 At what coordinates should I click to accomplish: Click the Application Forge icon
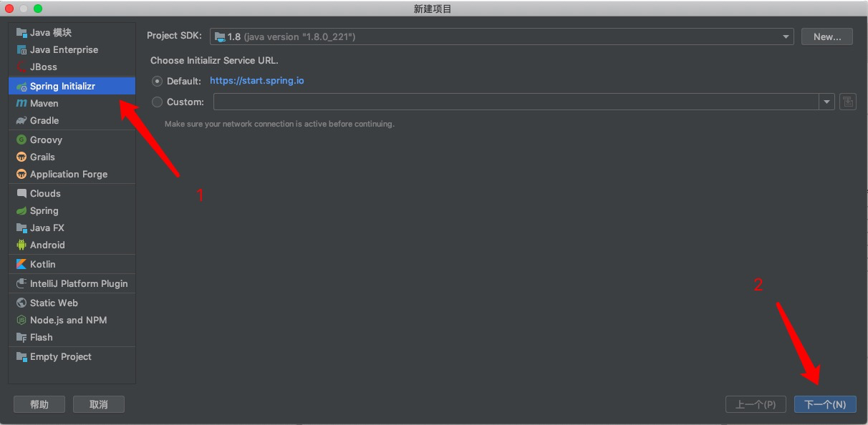click(21, 174)
